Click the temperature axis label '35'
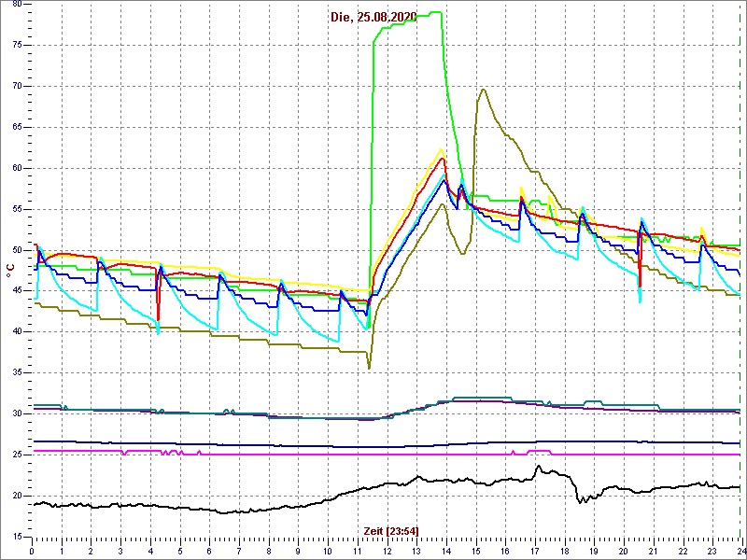The height and width of the screenshot is (560, 747). coord(16,372)
